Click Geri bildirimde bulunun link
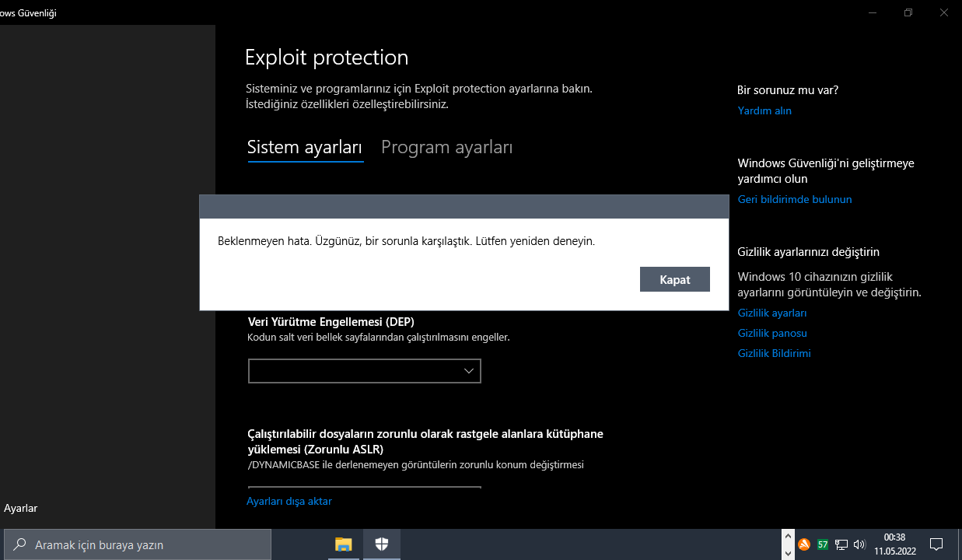Viewport: 962px width, 560px height. click(795, 199)
